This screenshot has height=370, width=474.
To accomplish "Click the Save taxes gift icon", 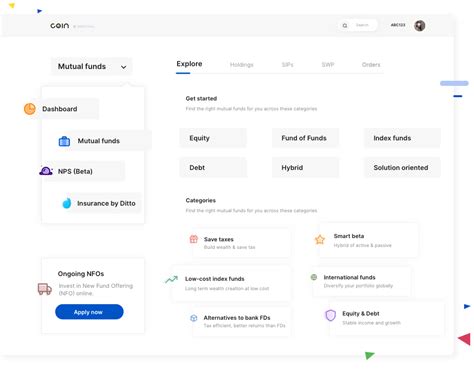I will click(194, 239).
